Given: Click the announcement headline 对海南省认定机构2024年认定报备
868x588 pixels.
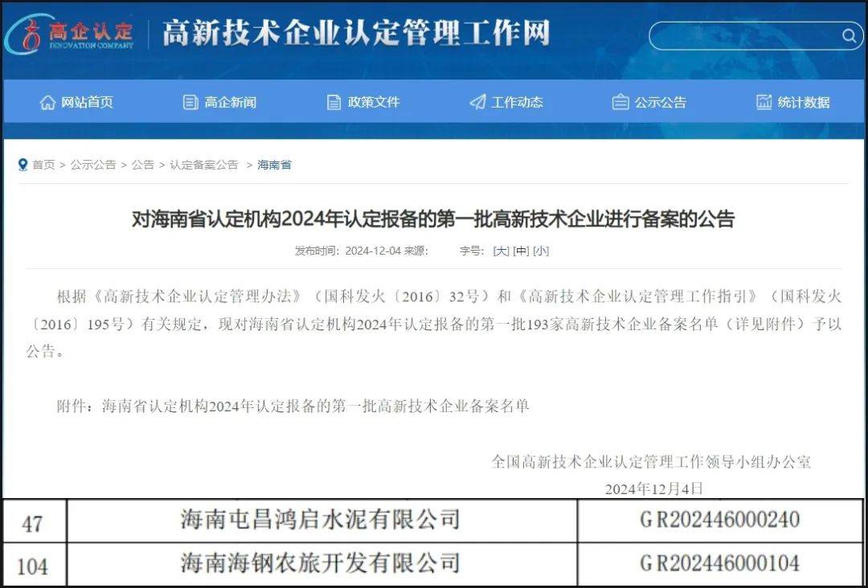Looking at the screenshot, I should (x=433, y=219).
